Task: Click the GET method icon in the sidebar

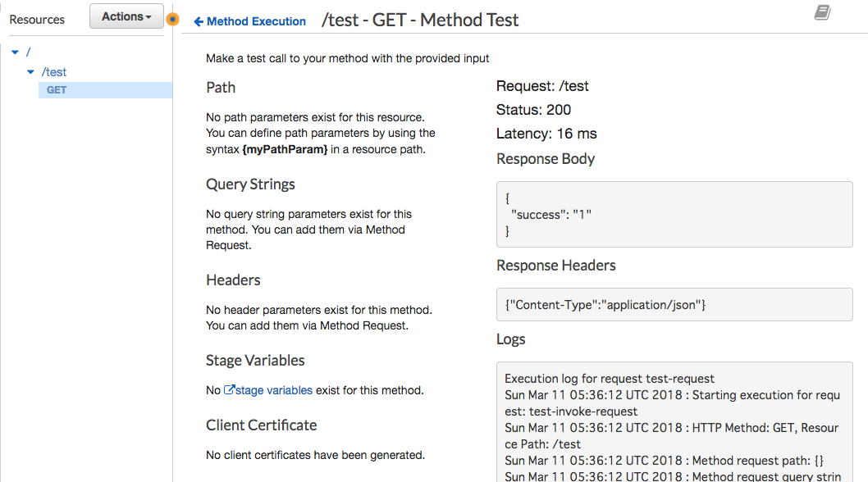Action: point(56,89)
